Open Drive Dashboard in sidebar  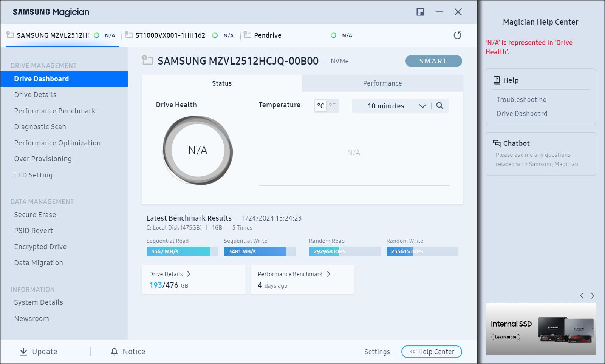click(x=64, y=79)
